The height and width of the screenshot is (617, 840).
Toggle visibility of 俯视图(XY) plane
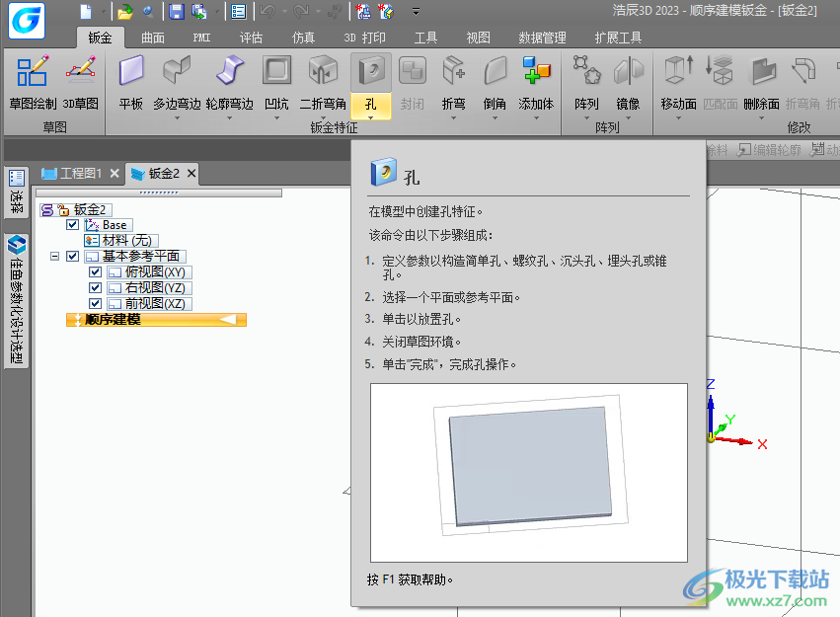[96, 272]
